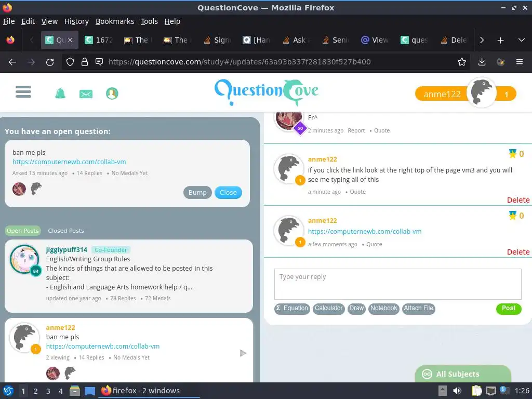Click the show desktop icon in the taskbar

(x=90, y=391)
